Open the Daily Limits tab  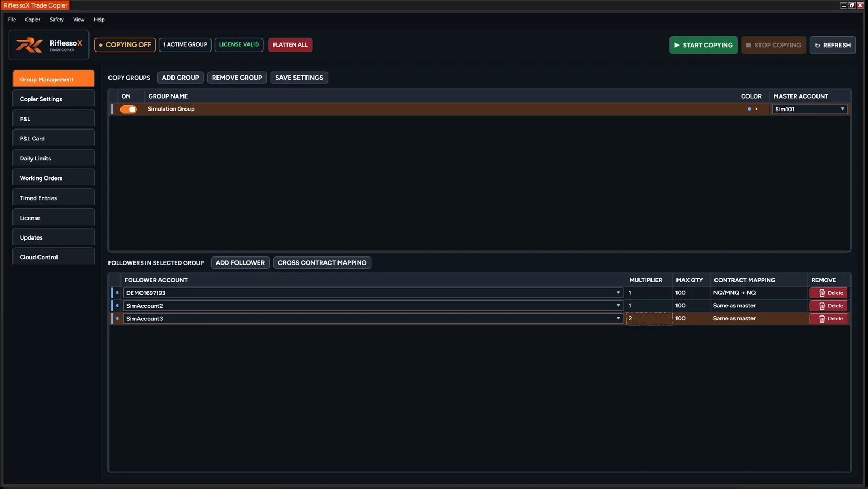click(54, 159)
